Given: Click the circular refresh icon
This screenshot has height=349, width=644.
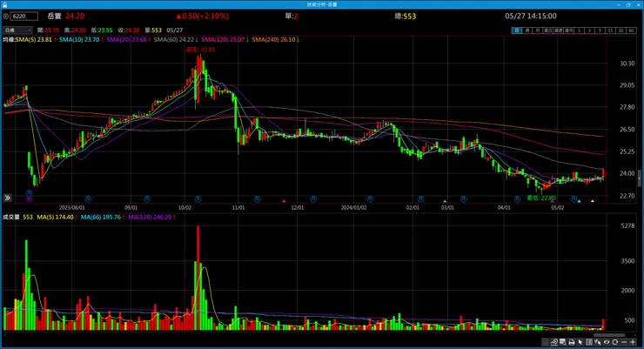Looking at the screenshot, I should pos(614,342).
